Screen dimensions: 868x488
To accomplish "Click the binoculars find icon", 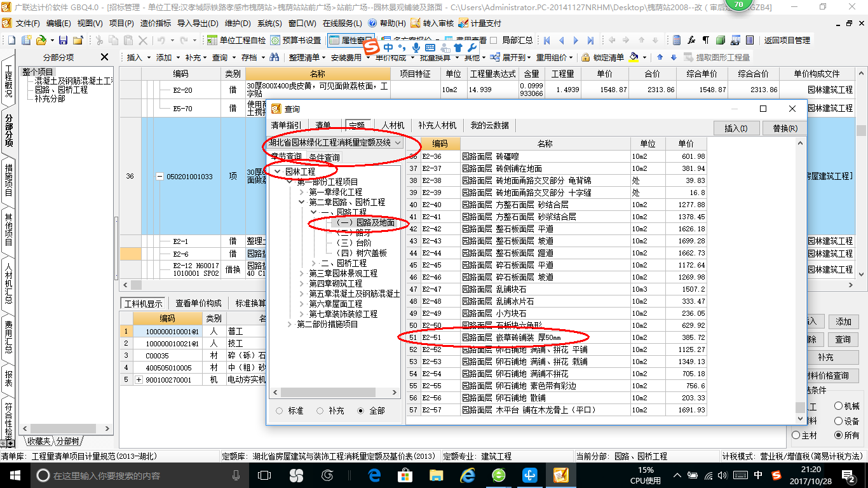I will coord(274,57).
